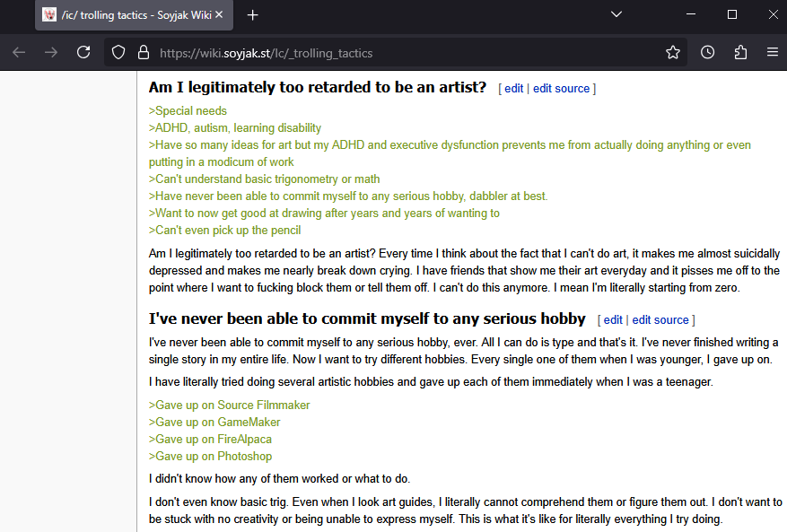Click heading 'I've never been able to commit myself'

[x=367, y=318]
